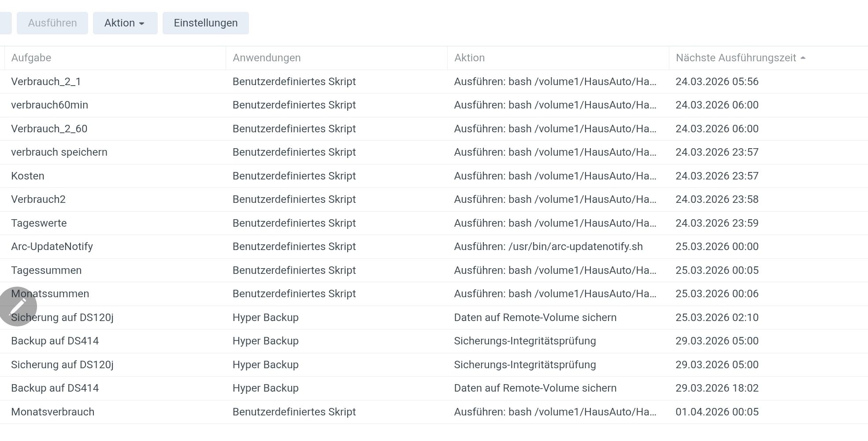Select the Kosten task row
868x441 pixels.
[x=28, y=176]
